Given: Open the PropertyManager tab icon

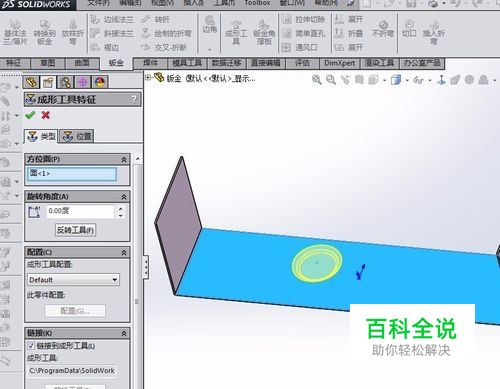Looking at the screenshot, I should [x=48, y=82].
